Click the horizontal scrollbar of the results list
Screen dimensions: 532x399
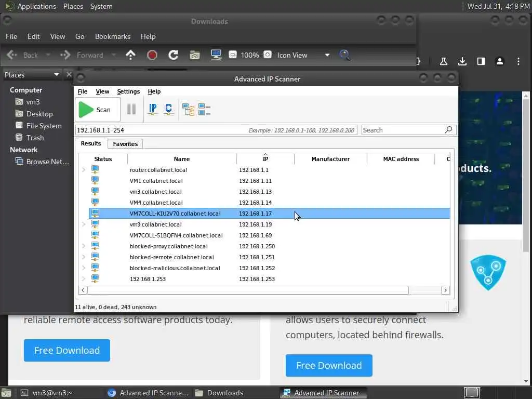(x=248, y=290)
